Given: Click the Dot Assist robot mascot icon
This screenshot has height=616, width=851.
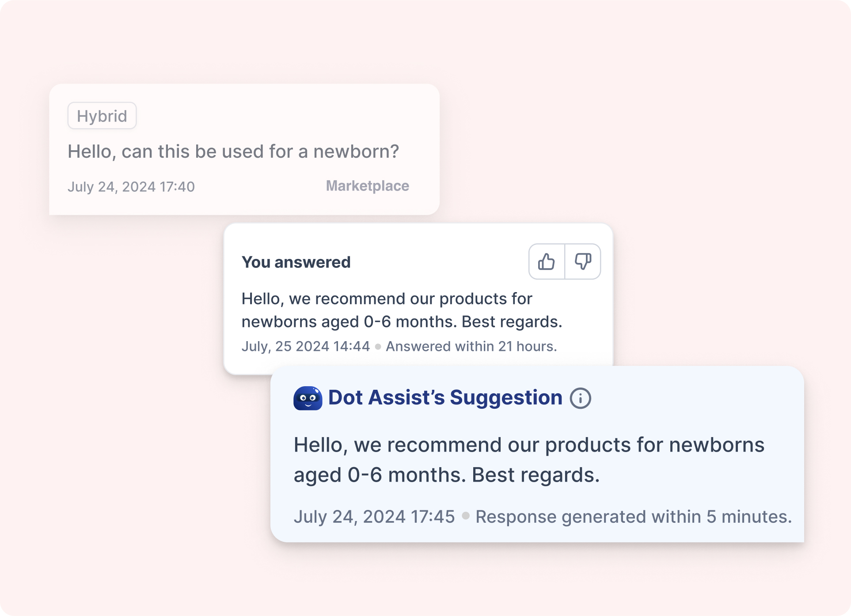Looking at the screenshot, I should 308,398.
